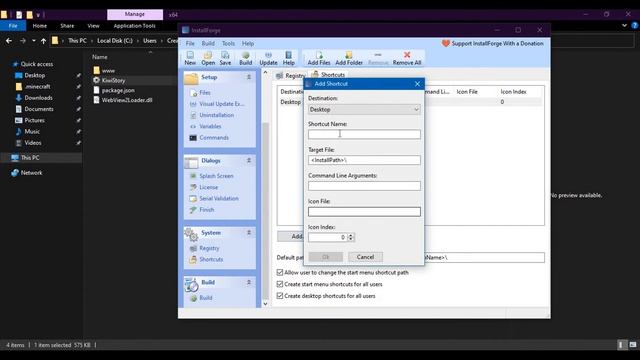
Task: Click the Target File input field
Action: [x=364, y=160]
